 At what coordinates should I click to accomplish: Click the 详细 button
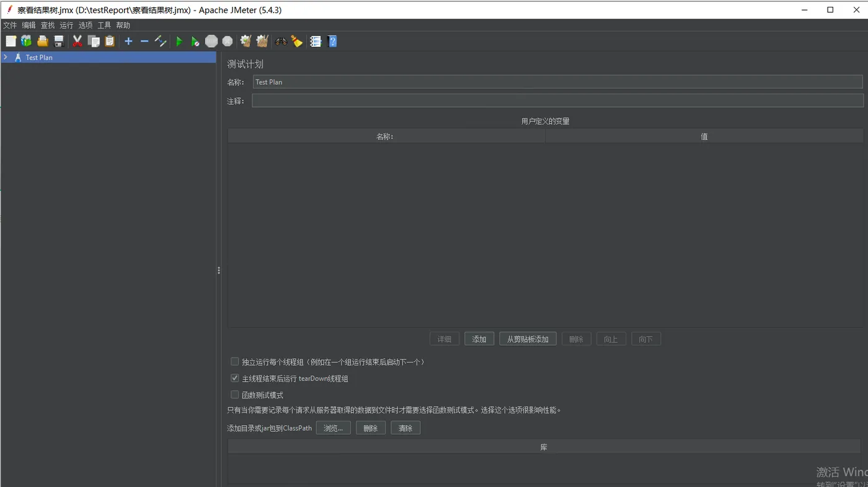445,339
